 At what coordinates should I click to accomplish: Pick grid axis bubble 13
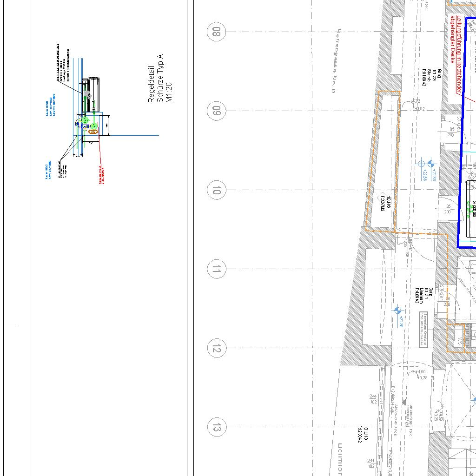pyautogui.click(x=216, y=428)
